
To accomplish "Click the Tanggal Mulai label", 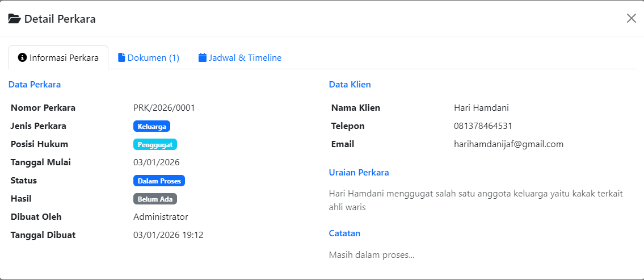I will [41, 162].
